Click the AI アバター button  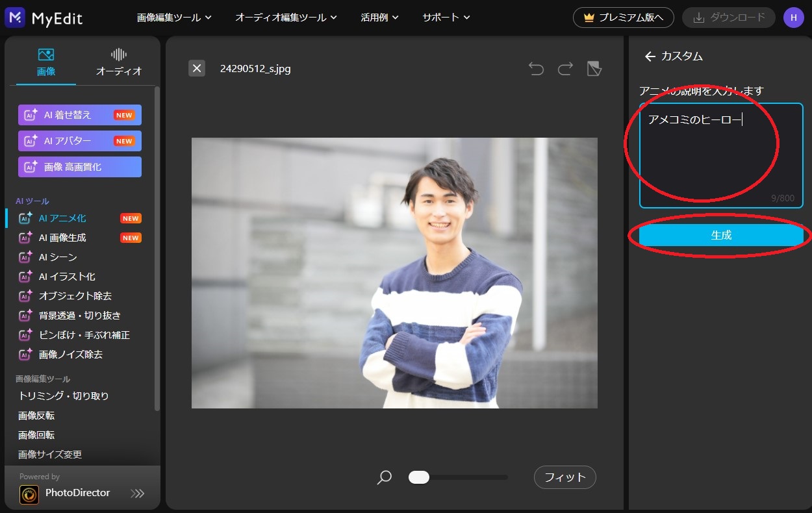click(x=80, y=141)
